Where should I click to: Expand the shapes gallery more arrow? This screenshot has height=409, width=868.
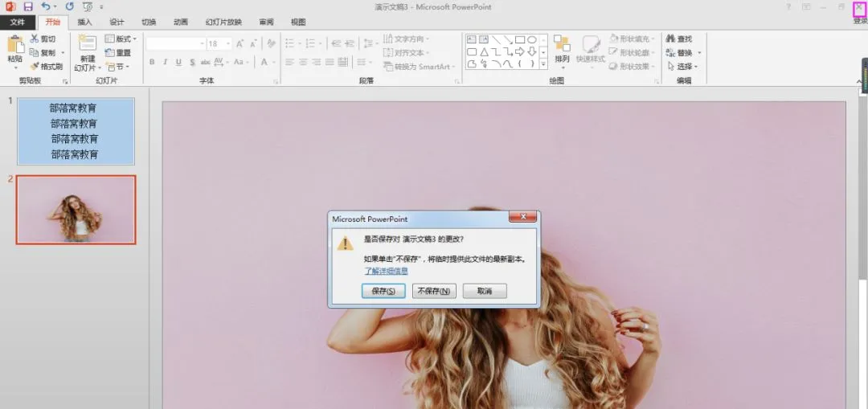(x=543, y=65)
